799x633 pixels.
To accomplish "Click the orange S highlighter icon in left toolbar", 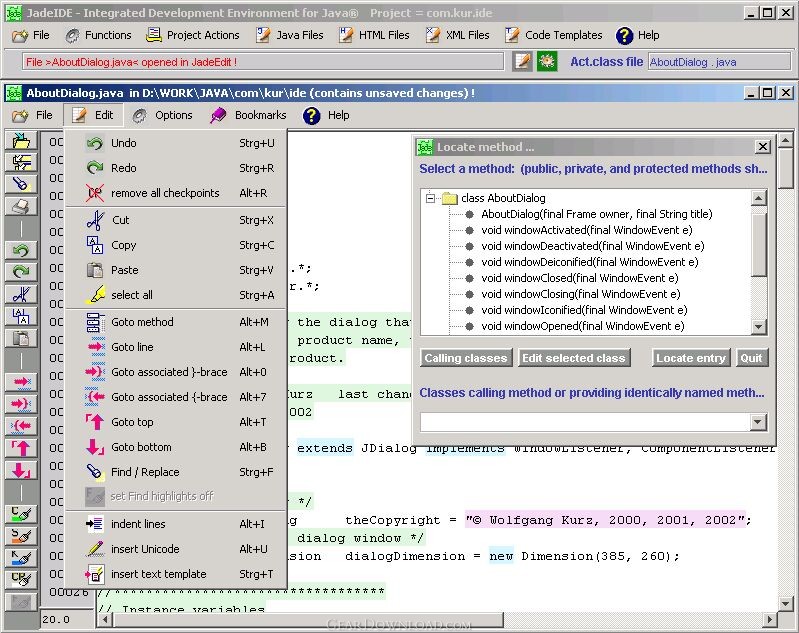I will (x=21, y=536).
